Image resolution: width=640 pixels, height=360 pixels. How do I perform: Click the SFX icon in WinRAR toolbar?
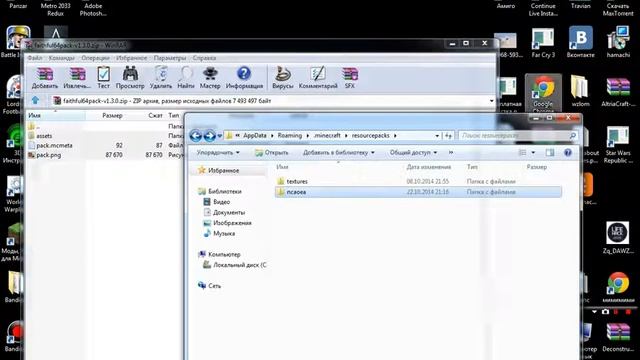350,78
